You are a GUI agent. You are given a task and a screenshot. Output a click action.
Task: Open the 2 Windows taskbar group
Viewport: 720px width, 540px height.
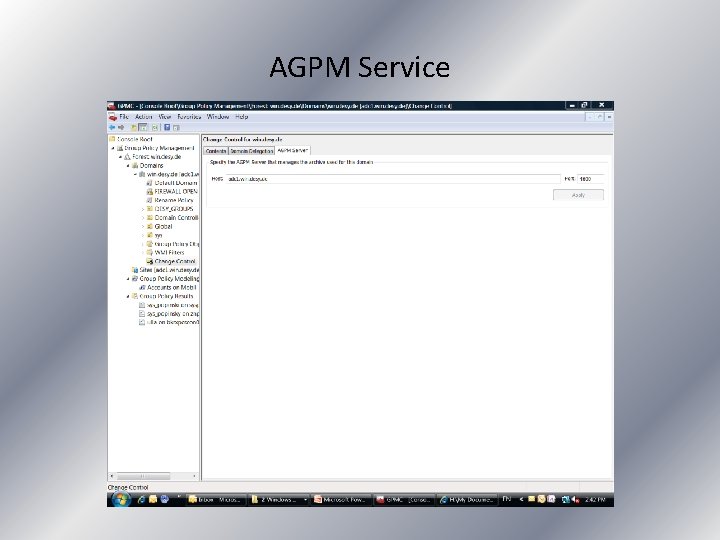[x=278, y=500]
